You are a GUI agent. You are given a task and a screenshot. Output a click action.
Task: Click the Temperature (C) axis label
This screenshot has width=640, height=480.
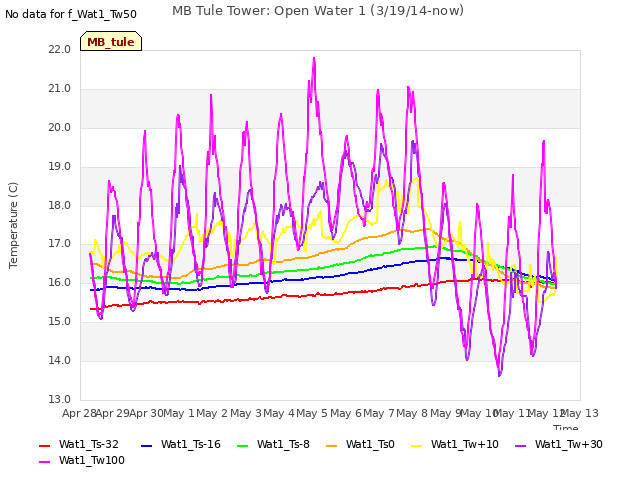(x=13, y=225)
